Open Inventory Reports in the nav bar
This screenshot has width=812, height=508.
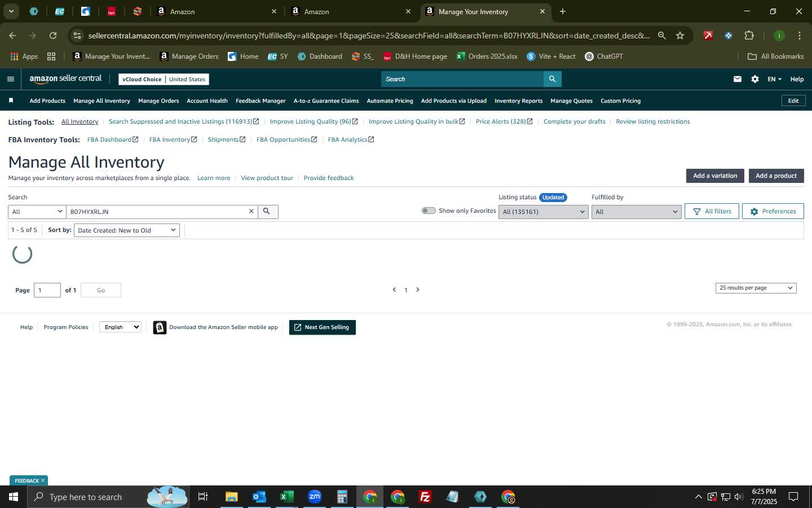(x=518, y=100)
